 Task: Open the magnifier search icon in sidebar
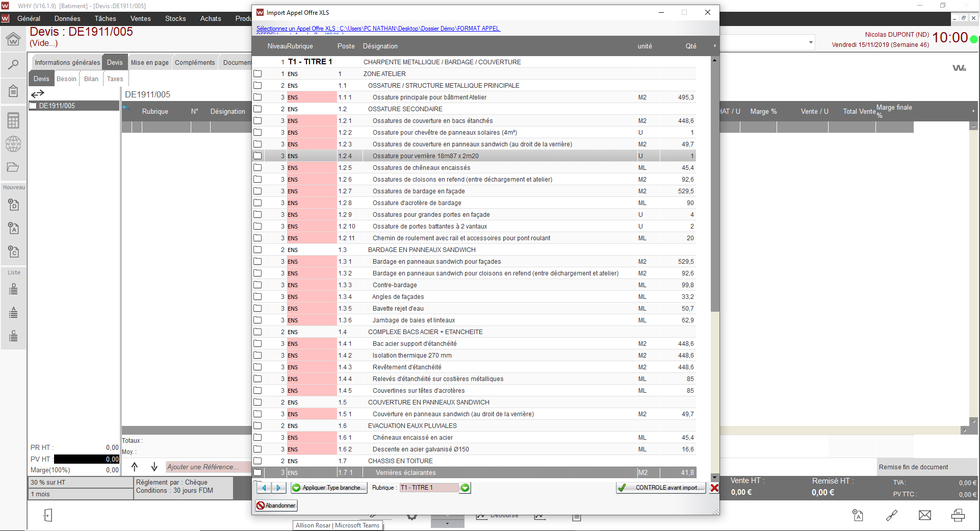pos(13,65)
